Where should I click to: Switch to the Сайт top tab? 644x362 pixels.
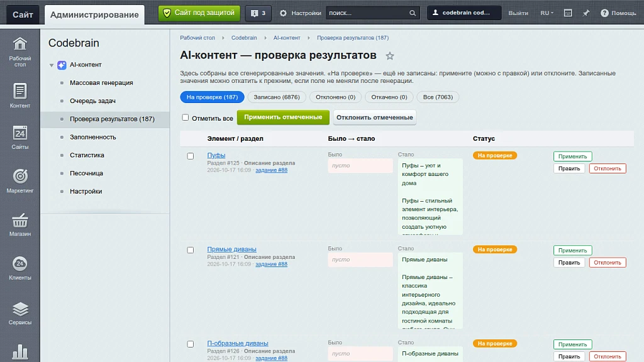click(x=23, y=15)
